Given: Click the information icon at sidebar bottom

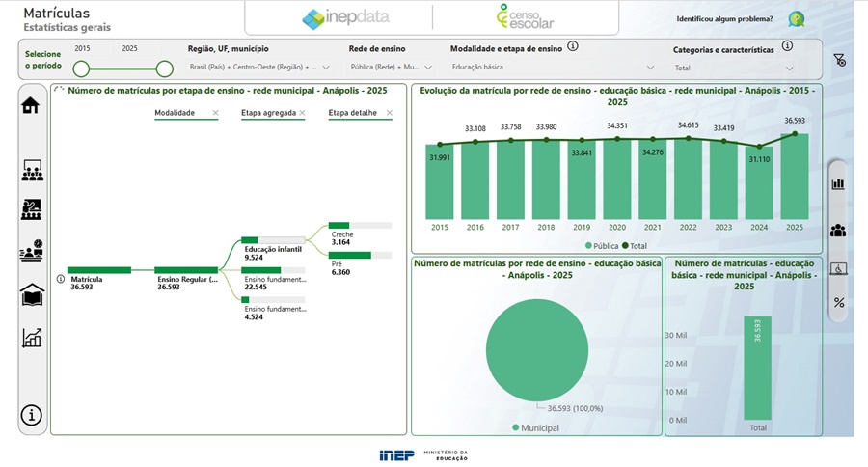Looking at the screenshot, I should click(32, 415).
